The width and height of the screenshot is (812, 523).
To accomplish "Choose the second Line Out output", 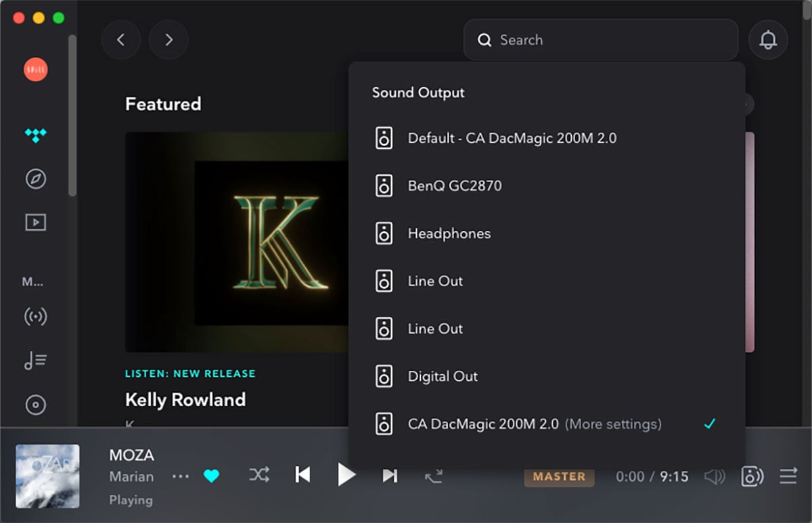I will 547,329.
